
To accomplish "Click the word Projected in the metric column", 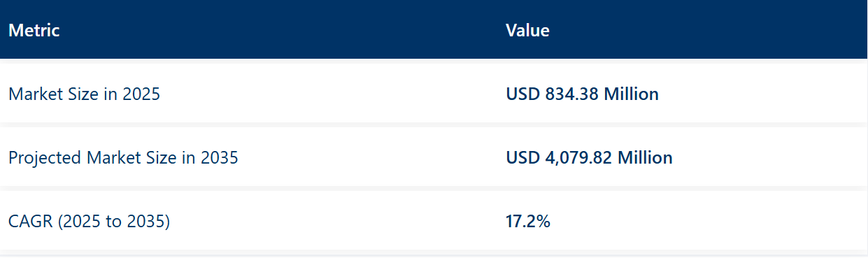I will [x=45, y=158].
